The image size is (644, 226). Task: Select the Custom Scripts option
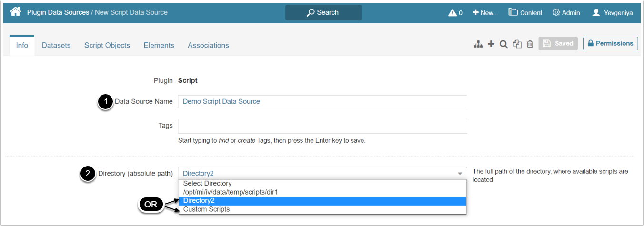pos(207,209)
